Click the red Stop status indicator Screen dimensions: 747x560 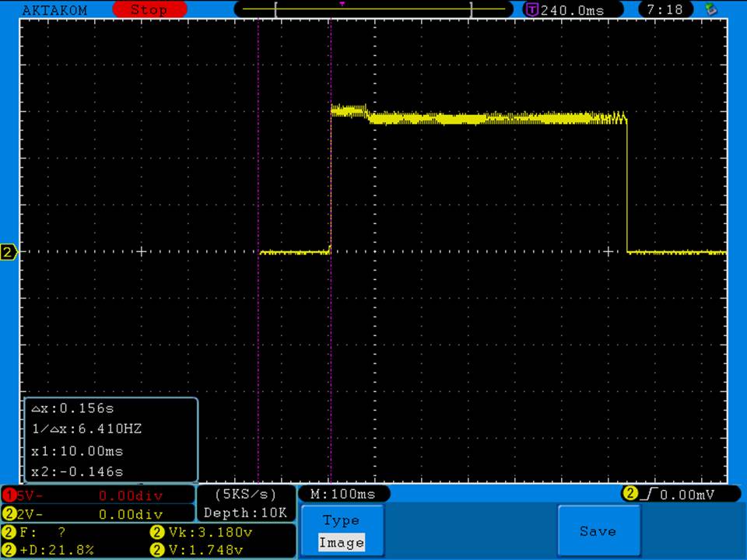pos(149,9)
